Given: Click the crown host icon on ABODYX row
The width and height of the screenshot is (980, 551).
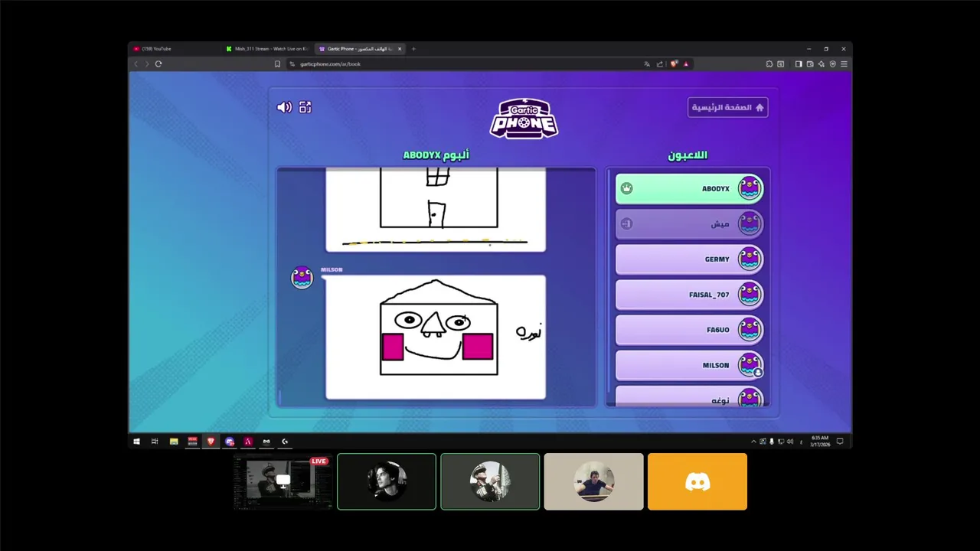Looking at the screenshot, I should pyautogui.click(x=627, y=188).
